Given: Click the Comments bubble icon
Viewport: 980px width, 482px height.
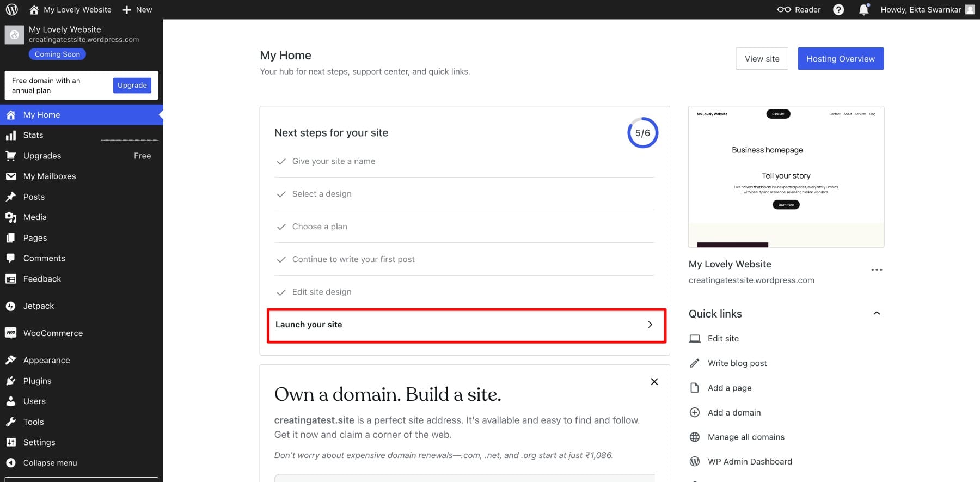Looking at the screenshot, I should tap(11, 258).
